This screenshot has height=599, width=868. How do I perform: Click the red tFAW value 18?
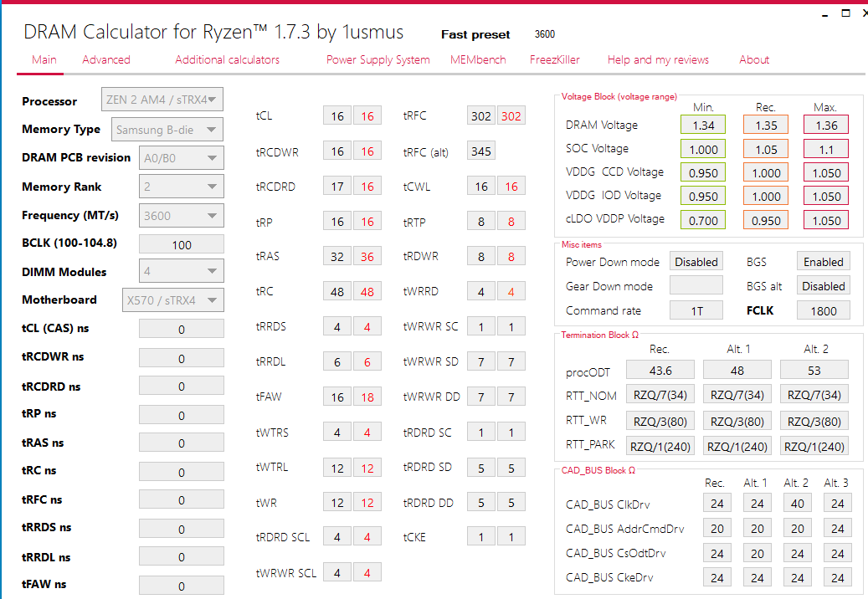click(x=367, y=397)
